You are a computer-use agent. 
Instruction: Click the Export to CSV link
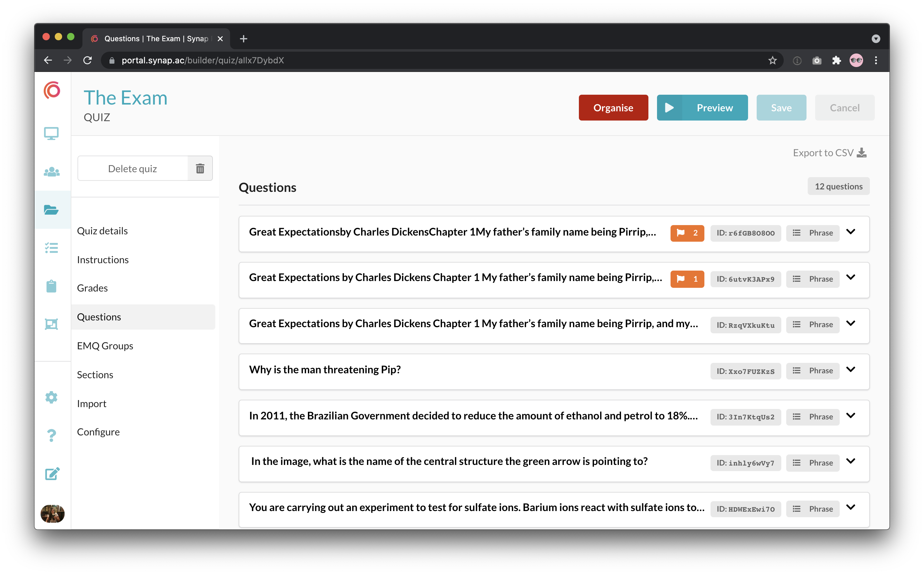(x=830, y=153)
